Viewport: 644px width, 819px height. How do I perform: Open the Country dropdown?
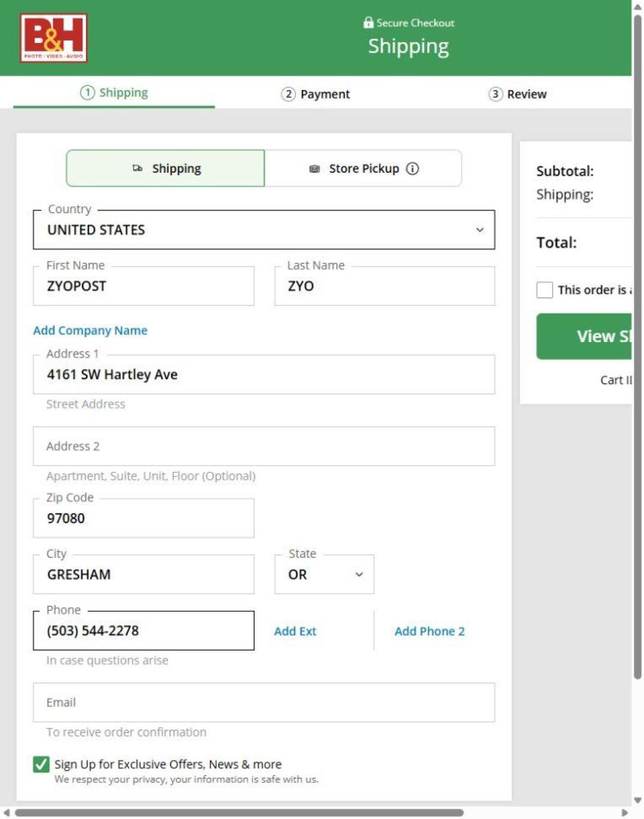(x=264, y=229)
